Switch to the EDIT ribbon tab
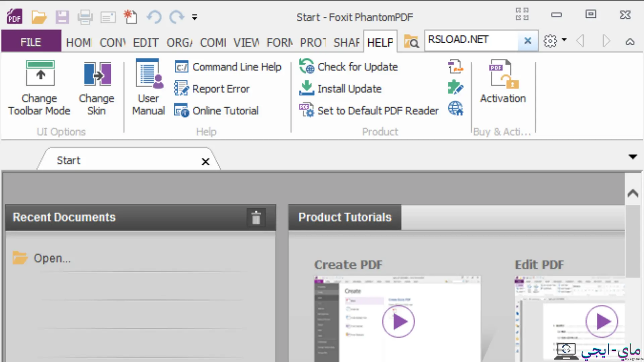This screenshot has height=362, width=644. [146, 43]
